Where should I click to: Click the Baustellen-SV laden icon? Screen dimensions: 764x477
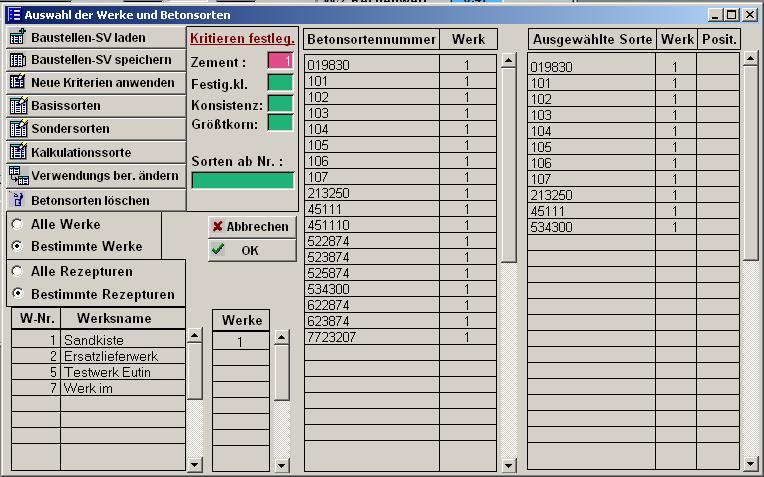click(18, 37)
